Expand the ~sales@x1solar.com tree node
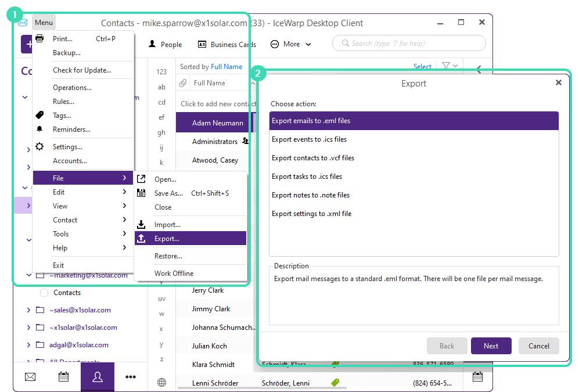 tap(28, 310)
